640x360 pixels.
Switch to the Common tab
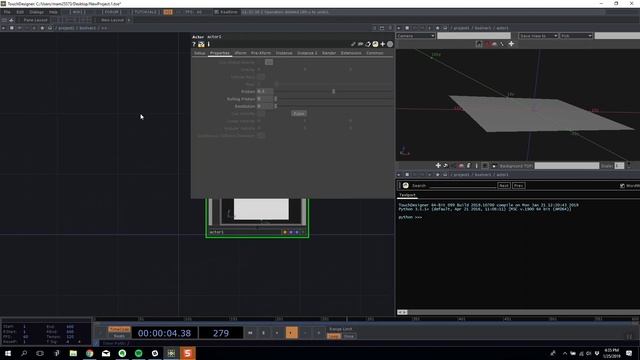(374, 53)
